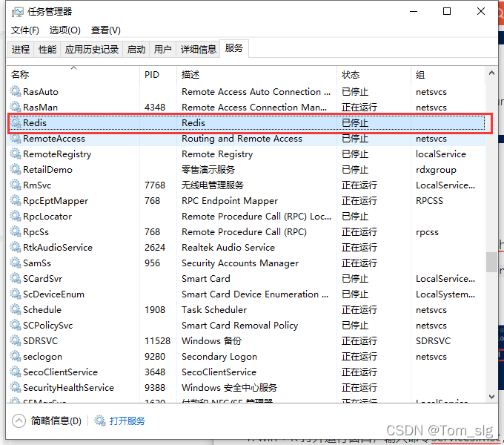Switch to the 启动 tab
The height and width of the screenshot is (445, 504).
(x=136, y=50)
